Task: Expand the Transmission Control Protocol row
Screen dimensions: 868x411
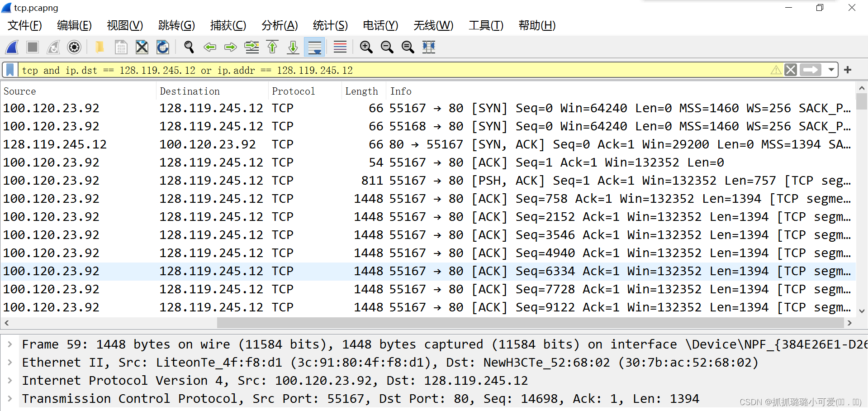Action: click(10, 399)
